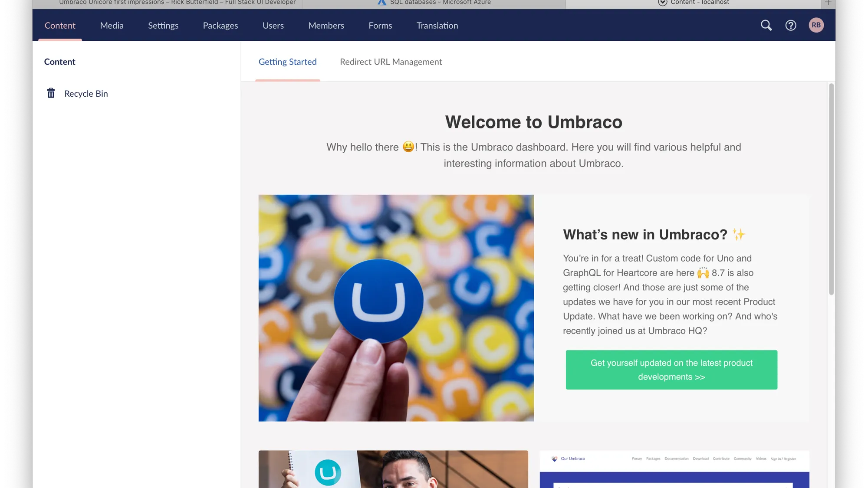The width and height of the screenshot is (868, 488).
Task: Select the Members menu item
Action: (326, 25)
